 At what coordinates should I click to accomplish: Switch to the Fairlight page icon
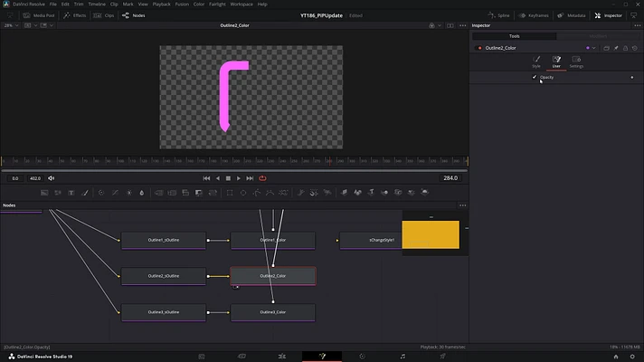(402, 357)
